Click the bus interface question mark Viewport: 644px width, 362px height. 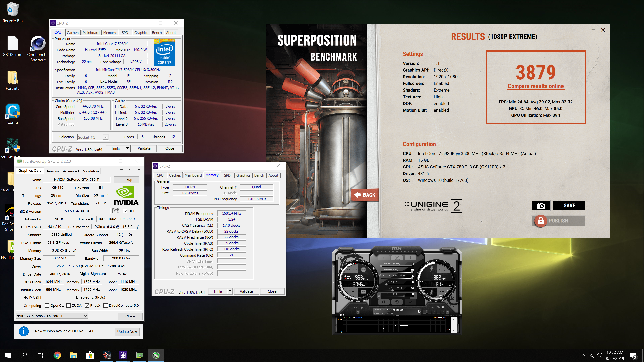point(138,227)
